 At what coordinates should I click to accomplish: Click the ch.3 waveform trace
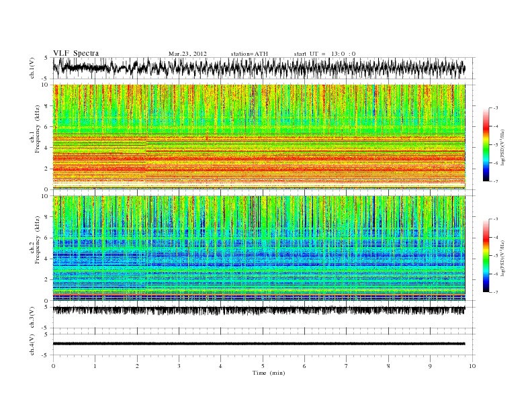pyautogui.click(x=259, y=310)
